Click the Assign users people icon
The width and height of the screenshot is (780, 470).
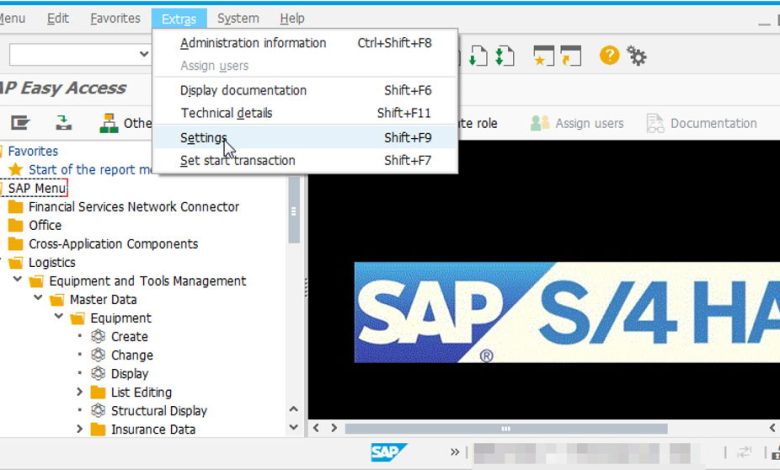pyautogui.click(x=540, y=123)
